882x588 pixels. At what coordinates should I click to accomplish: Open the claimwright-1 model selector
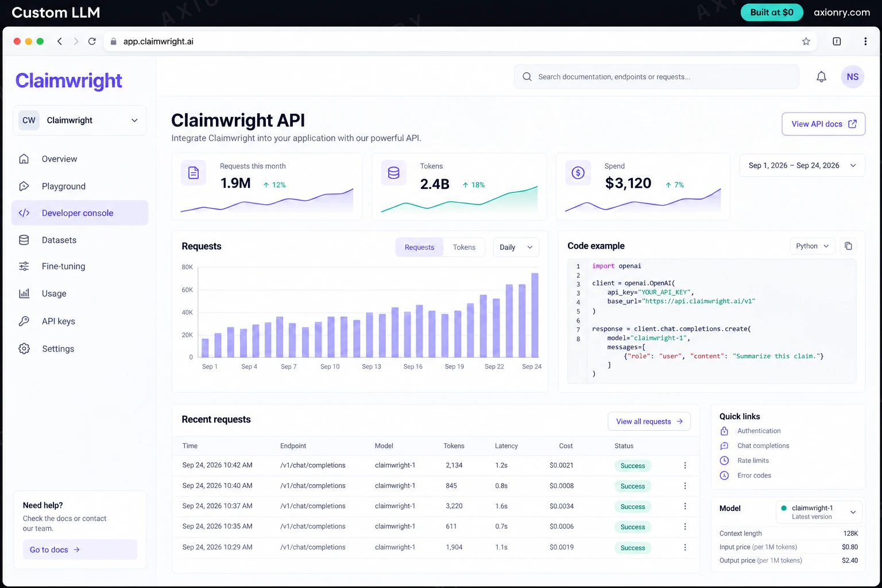pyautogui.click(x=819, y=512)
